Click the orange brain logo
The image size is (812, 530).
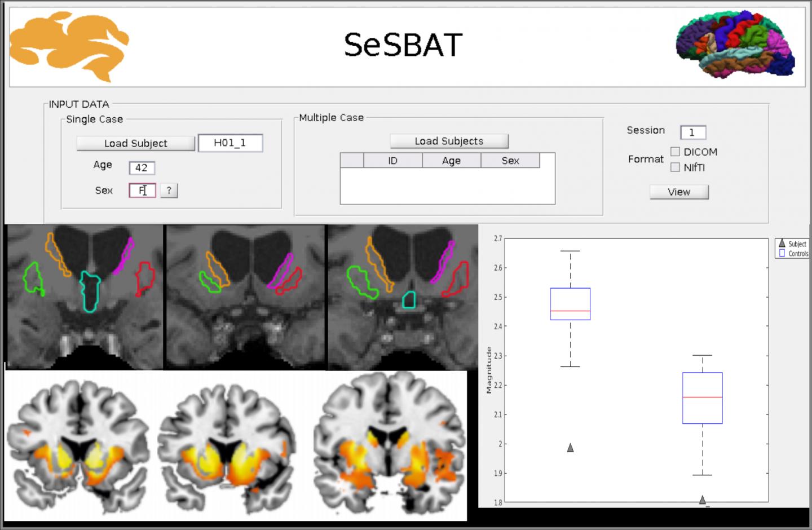pos(69,46)
